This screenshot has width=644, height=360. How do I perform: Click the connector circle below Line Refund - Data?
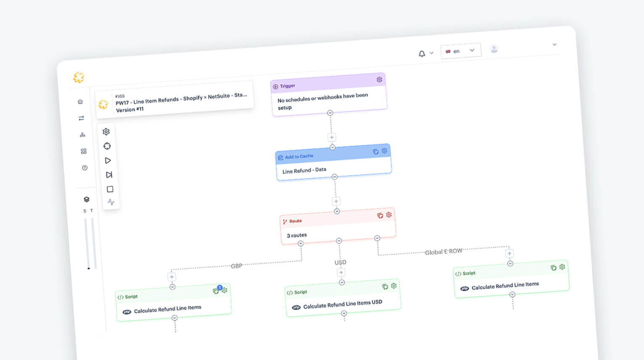coord(335,177)
